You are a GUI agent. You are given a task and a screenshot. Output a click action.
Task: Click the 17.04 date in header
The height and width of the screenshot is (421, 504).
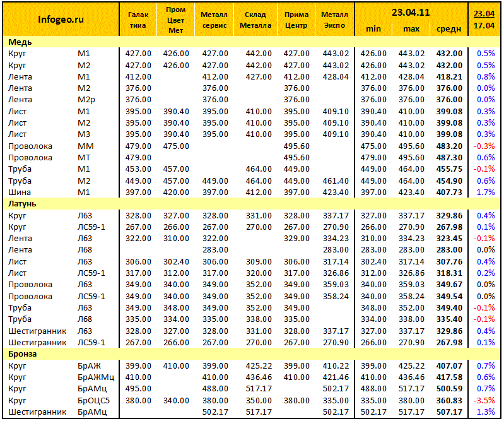click(x=484, y=25)
